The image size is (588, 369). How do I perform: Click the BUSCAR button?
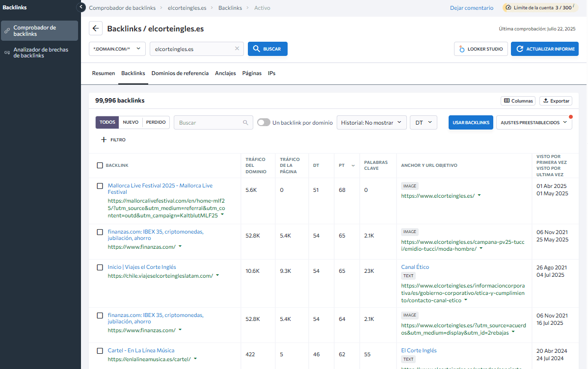267,49
